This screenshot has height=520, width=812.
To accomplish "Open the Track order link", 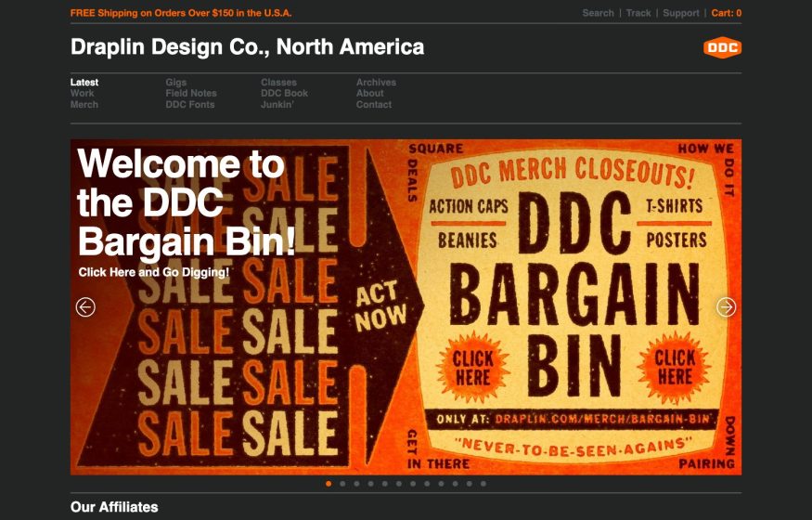I will pyautogui.click(x=638, y=13).
